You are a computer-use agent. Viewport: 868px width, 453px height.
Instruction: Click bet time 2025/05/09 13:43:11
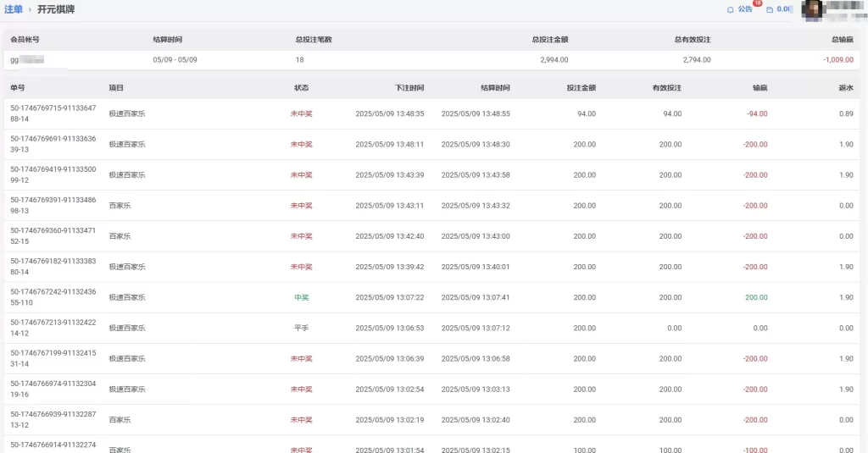click(x=390, y=205)
